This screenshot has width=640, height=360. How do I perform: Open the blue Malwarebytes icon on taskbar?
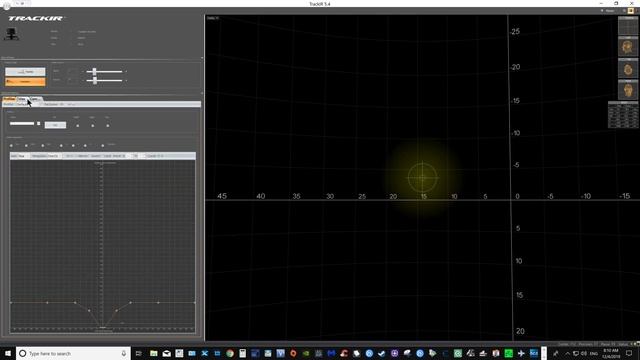point(331,353)
